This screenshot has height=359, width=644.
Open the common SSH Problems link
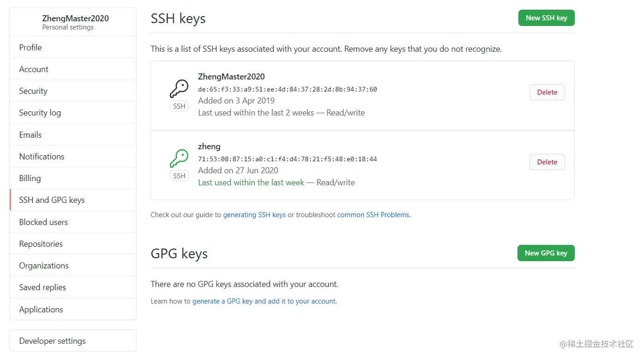click(373, 215)
